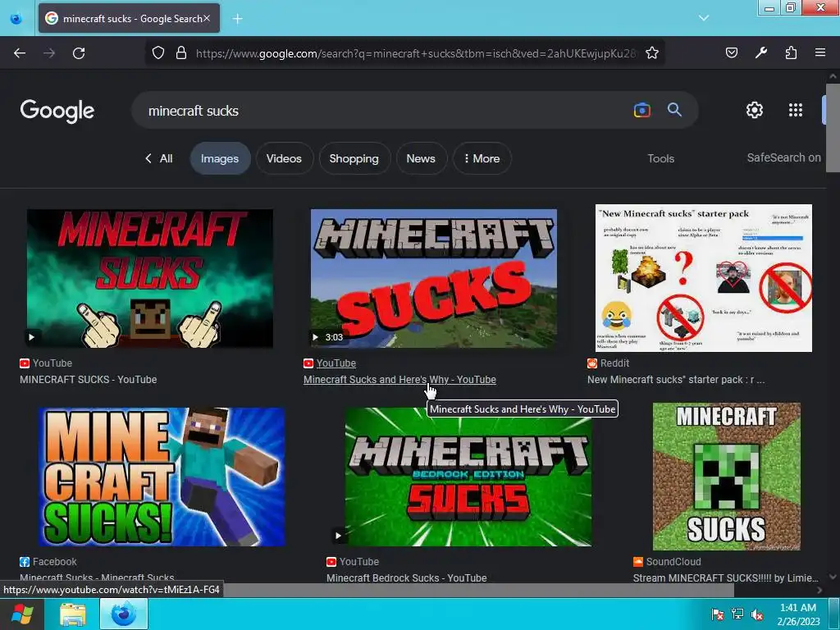Open the SafeSearch on setting

pos(783,157)
